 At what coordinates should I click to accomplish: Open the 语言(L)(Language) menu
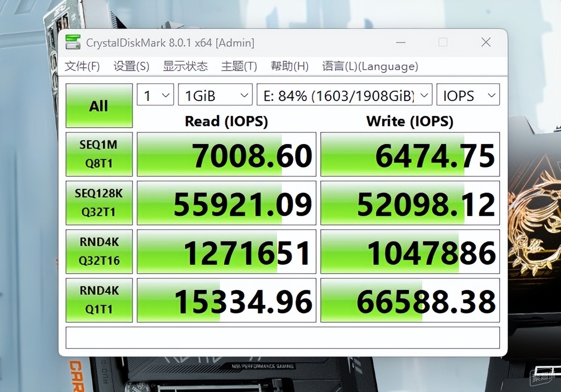tap(370, 66)
